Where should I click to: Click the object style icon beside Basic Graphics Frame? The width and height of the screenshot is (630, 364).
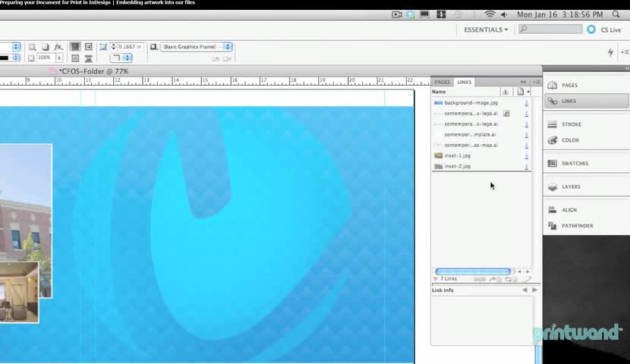coord(153,47)
